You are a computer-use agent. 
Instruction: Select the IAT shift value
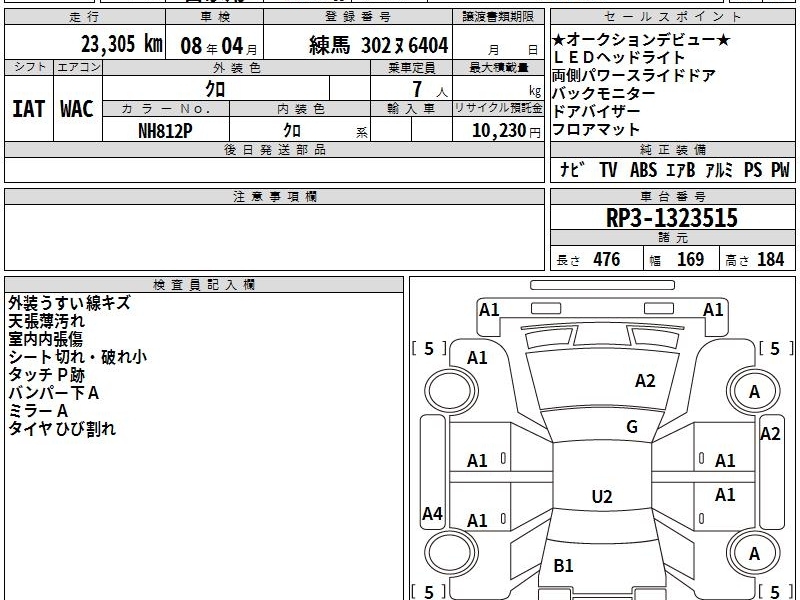29,109
